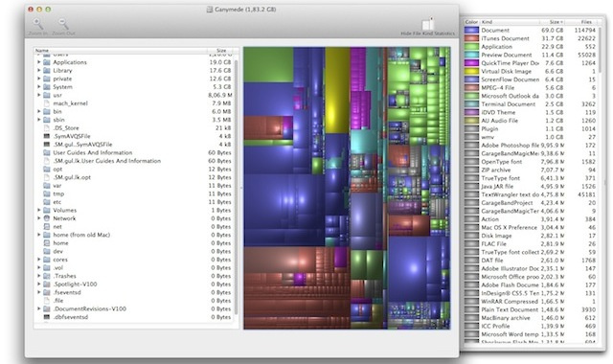Image resolution: width=613 pixels, height=364 pixels.
Task: Expand the sbin folder disclosure triangle
Action: pyautogui.click(x=38, y=120)
